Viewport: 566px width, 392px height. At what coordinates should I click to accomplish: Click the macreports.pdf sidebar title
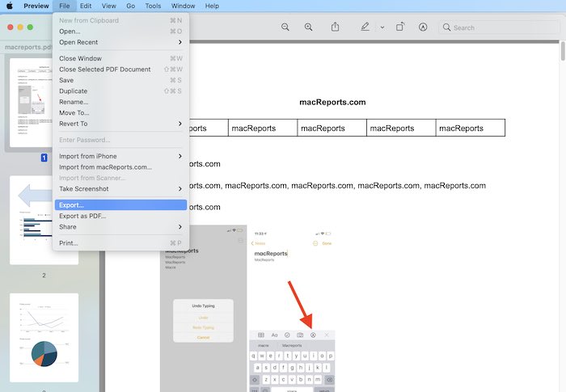(x=28, y=48)
